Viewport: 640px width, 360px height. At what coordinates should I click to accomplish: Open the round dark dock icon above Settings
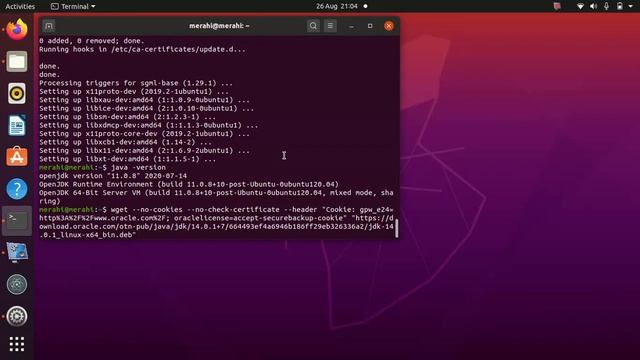point(17,284)
